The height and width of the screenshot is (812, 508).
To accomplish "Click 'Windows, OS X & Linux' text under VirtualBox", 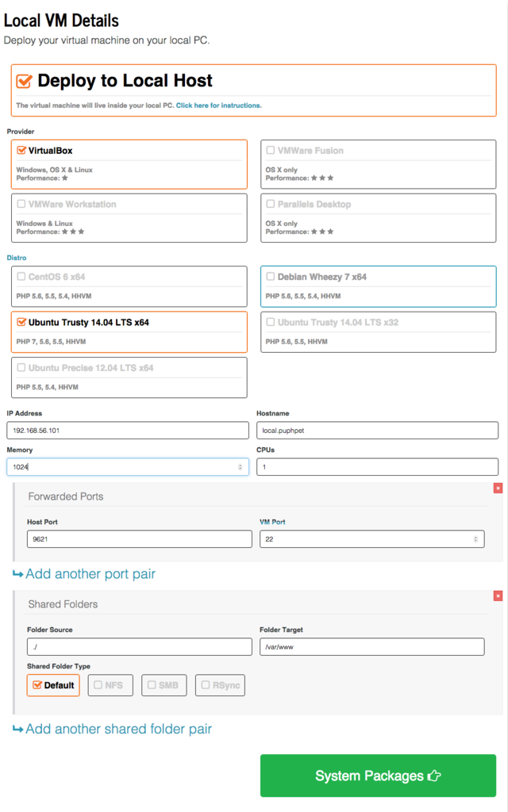I will pos(55,170).
